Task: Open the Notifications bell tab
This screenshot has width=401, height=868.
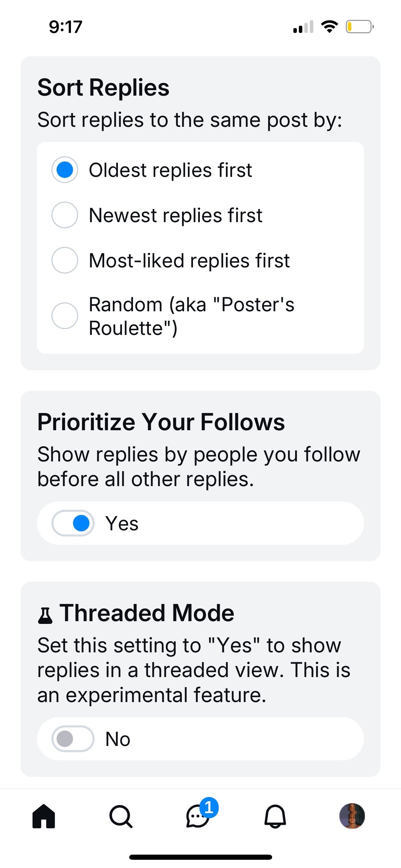Action: [275, 816]
